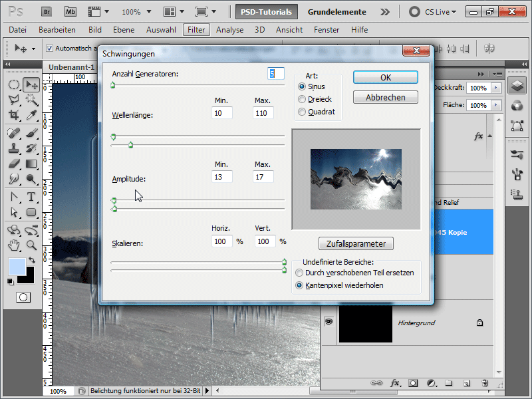Image resolution: width=532 pixels, height=399 pixels.
Task: Click the Amplitude Max input field
Action: (263, 177)
